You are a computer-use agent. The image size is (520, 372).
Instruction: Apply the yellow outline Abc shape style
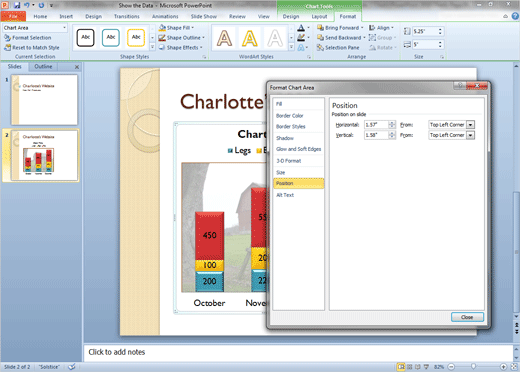(x=136, y=37)
